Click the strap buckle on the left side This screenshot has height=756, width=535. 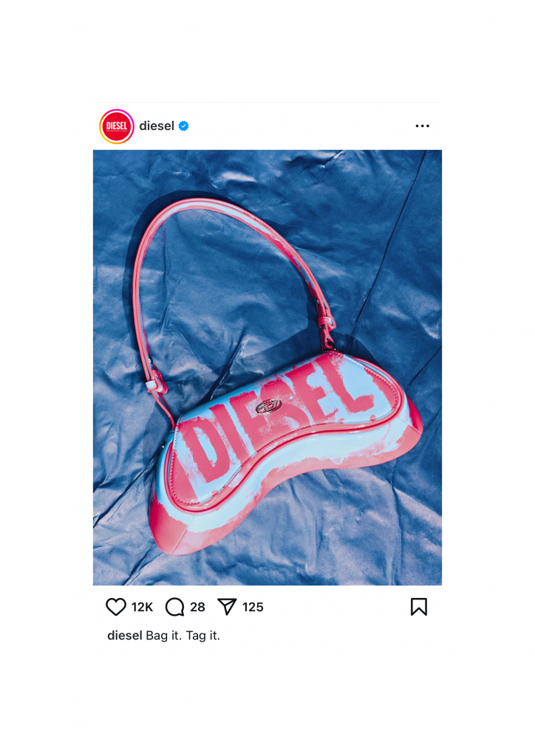[x=154, y=383]
